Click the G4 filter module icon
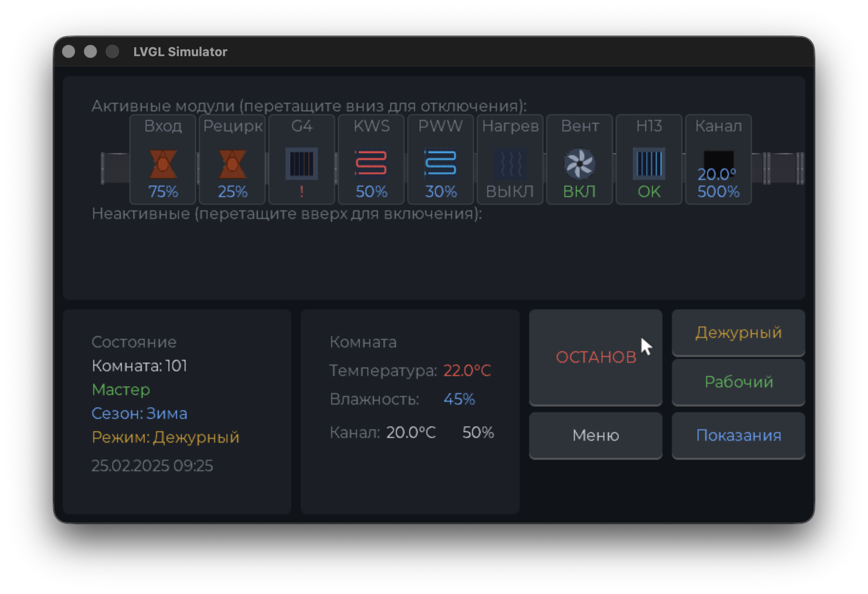Image resolution: width=868 pixels, height=594 pixels. point(302,164)
